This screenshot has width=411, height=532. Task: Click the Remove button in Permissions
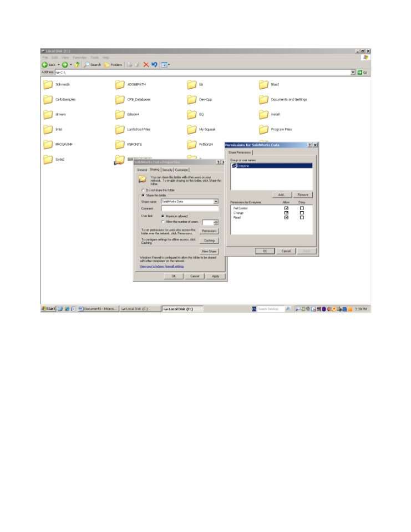click(x=303, y=195)
